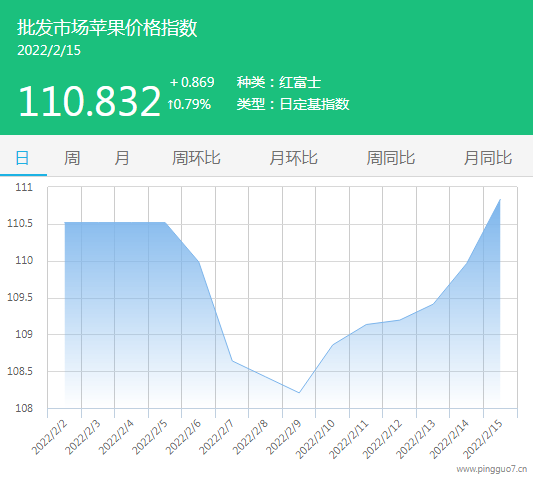Open the 月 monthly tab

coord(122,158)
